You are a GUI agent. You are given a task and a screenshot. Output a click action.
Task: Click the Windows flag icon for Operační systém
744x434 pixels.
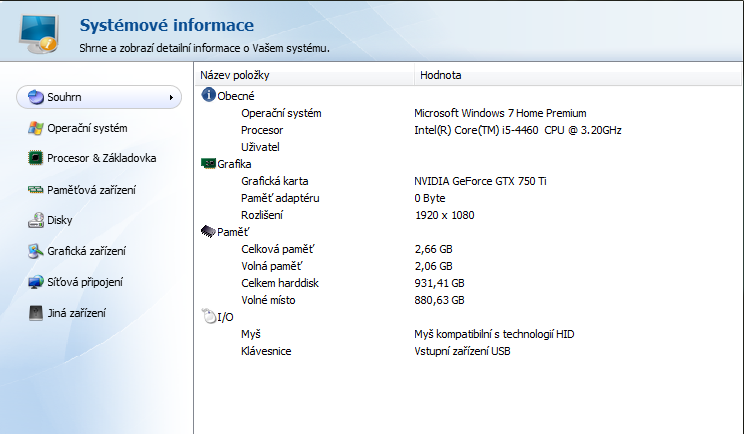pos(36,128)
